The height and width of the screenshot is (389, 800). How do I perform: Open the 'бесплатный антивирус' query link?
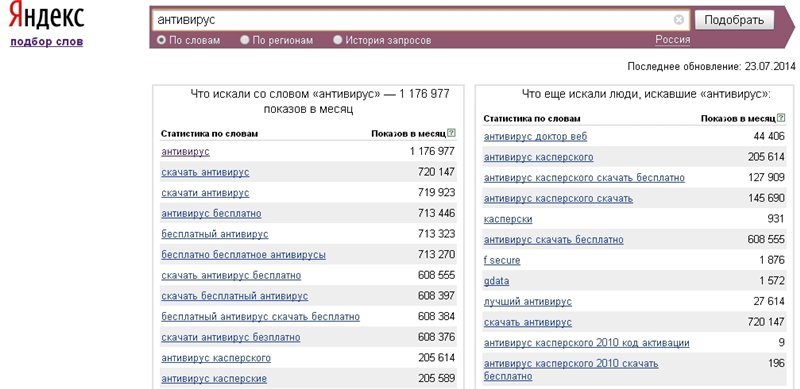click(x=215, y=234)
